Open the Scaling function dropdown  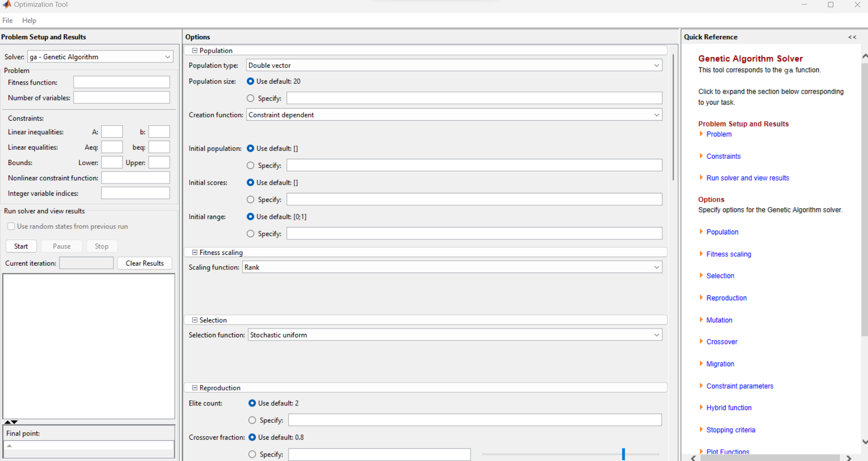656,267
